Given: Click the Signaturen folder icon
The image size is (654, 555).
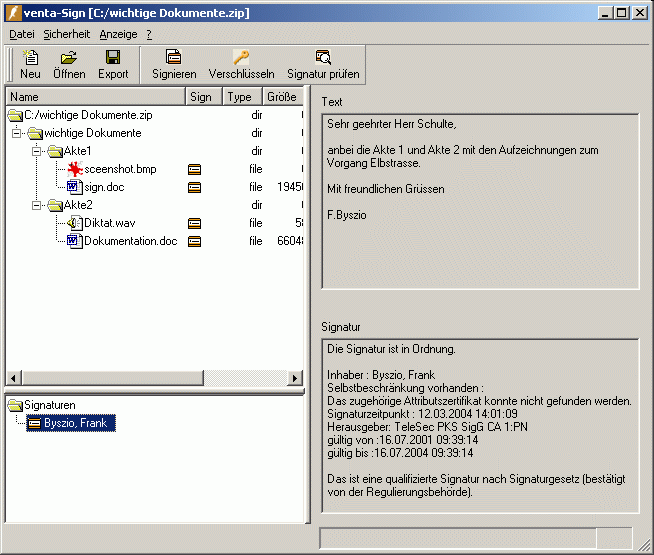Looking at the screenshot, I should [15, 405].
